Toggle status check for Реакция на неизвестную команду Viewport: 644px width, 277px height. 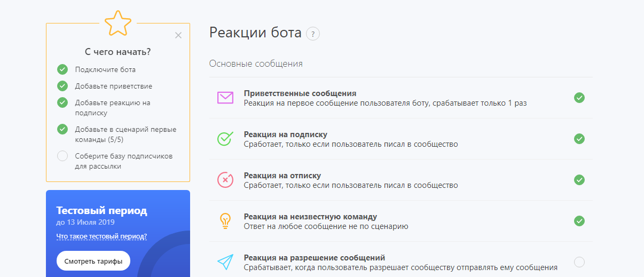[579, 221]
